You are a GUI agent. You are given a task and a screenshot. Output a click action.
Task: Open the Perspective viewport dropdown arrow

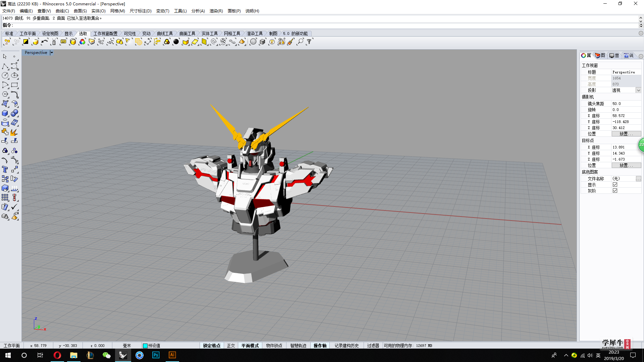[x=52, y=53]
